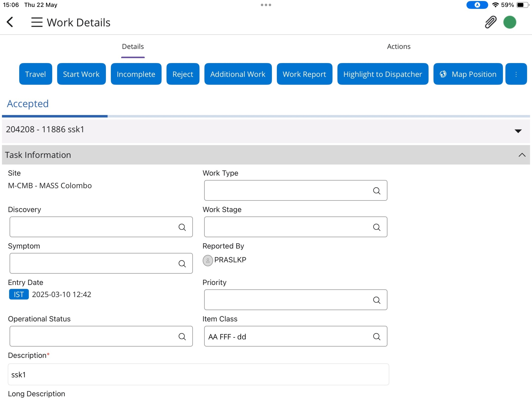Switch to the Actions tab
Image resolution: width=532 pixels, height=399 pixels.
[399, 46]
